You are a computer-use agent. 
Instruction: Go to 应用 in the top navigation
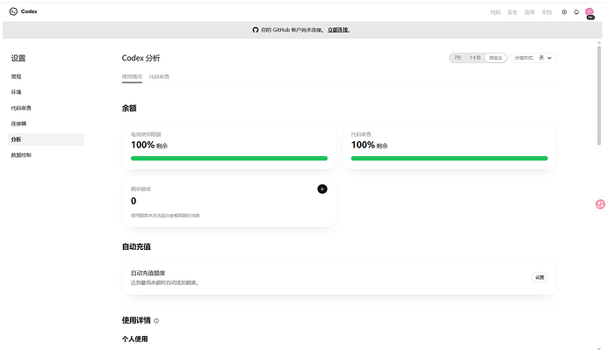[529, 12]
